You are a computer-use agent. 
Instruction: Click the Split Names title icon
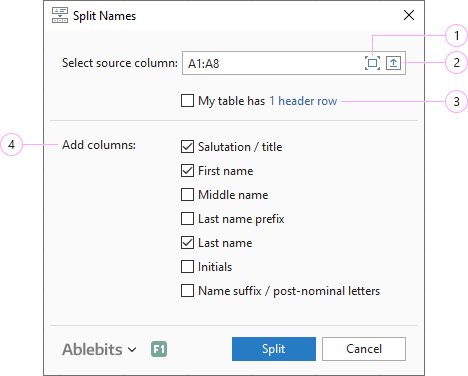(60, 15)
